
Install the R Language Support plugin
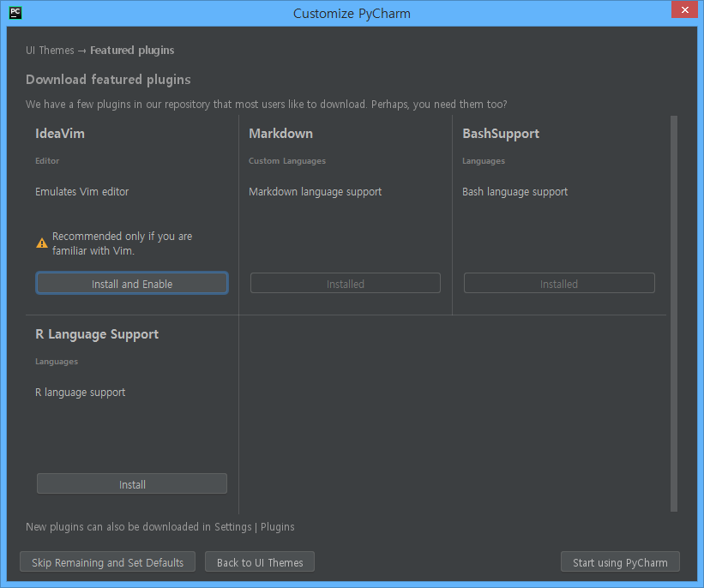coord(132,484)
